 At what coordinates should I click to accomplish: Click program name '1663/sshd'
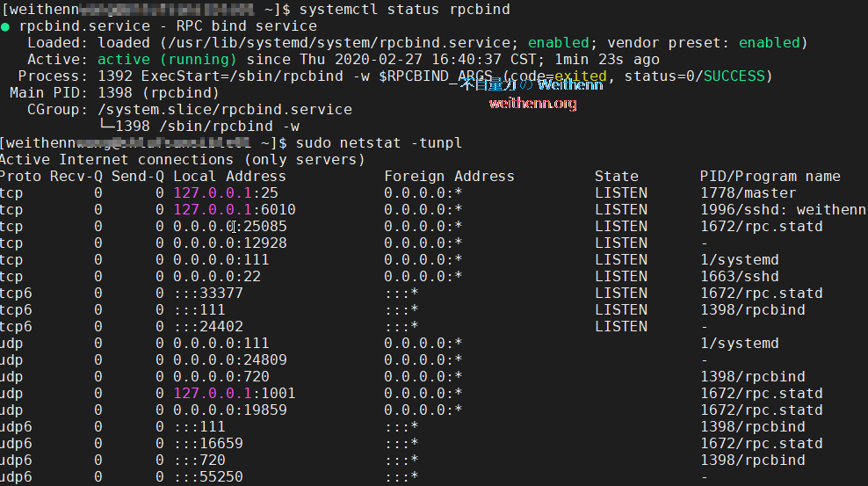[740, 276]
